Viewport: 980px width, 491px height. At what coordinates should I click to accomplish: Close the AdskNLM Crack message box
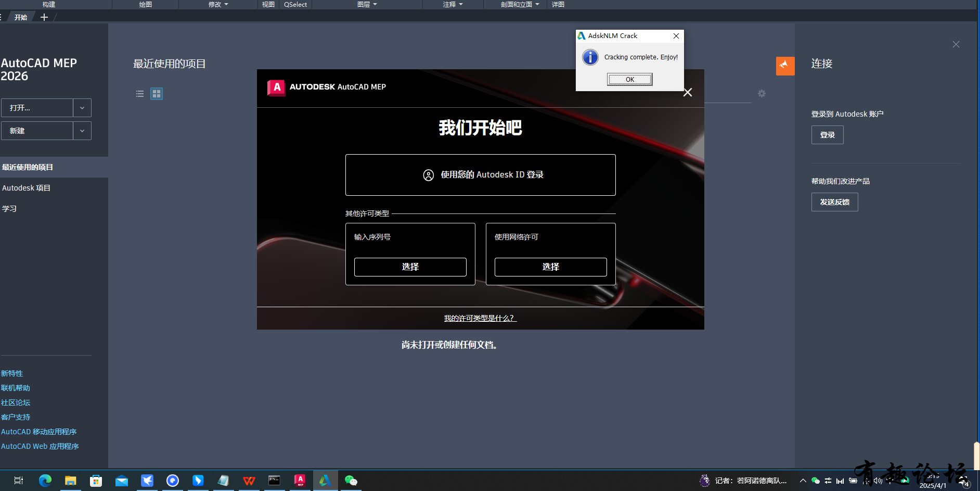[x=676, y=36]
